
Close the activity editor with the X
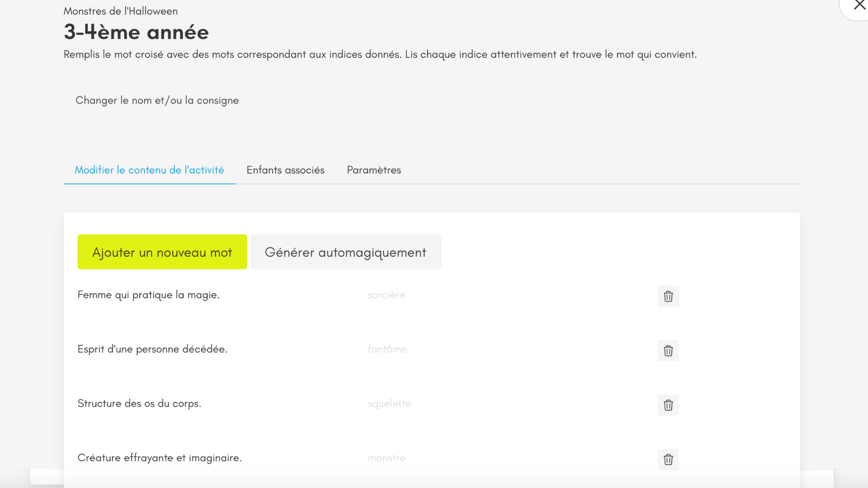[859, 5]
